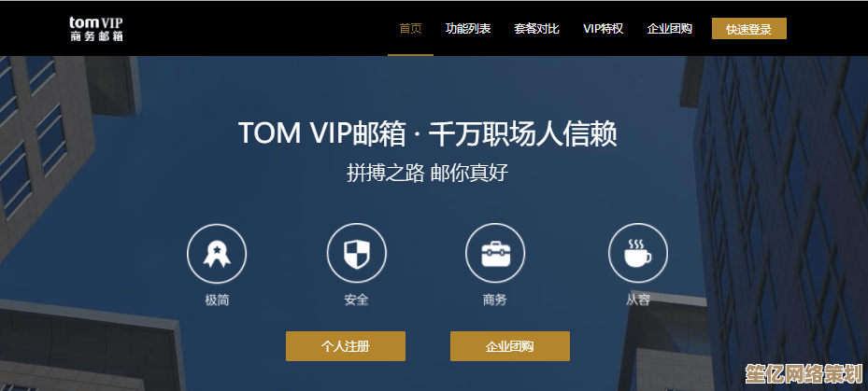
Task: Click the shield security icon
Action: click(x=357, y=254)
